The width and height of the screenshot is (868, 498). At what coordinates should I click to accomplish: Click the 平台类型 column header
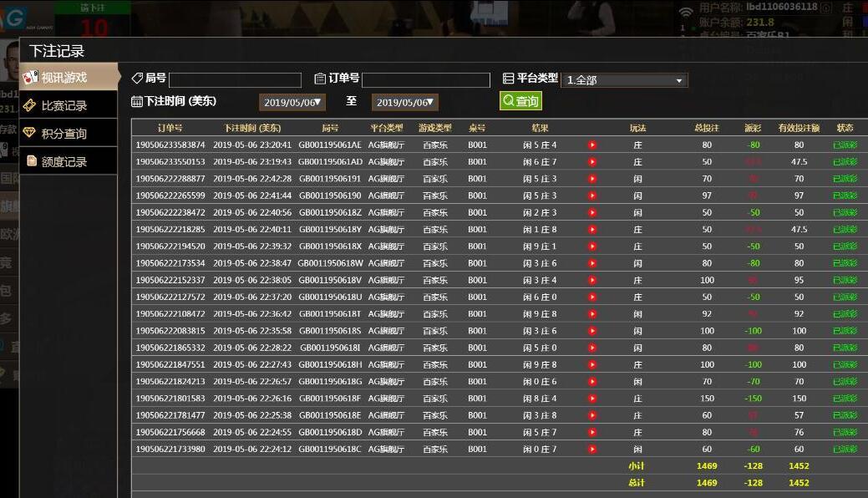387,128
